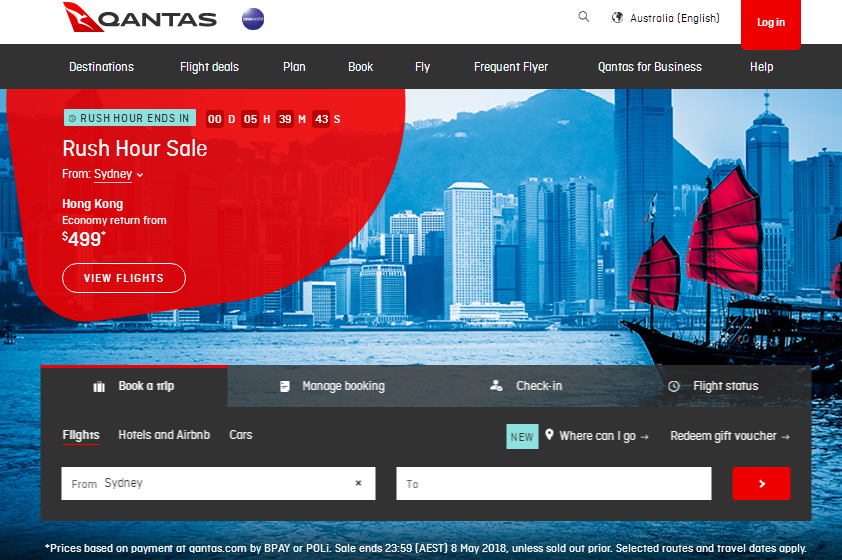
Task: Open the Australia (English) region selector
Action: pyautogui.click(x=666, y=18)
